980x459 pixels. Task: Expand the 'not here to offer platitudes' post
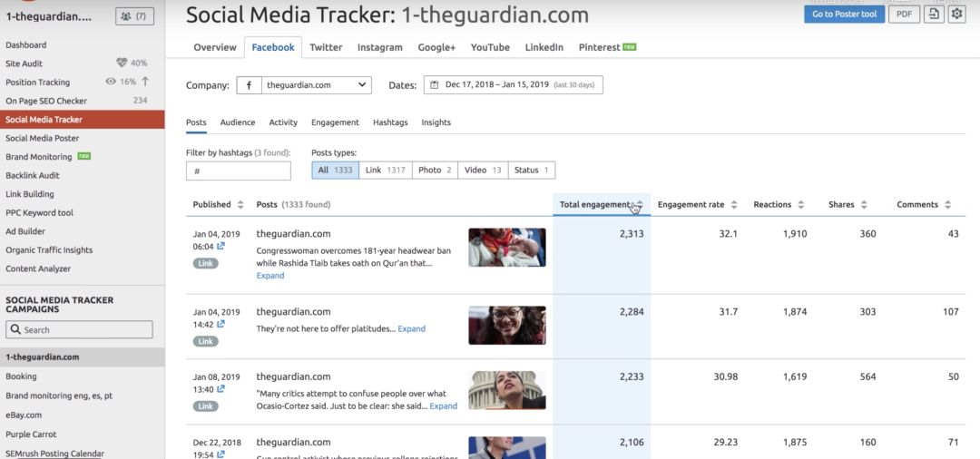click(x=411, y=328)
